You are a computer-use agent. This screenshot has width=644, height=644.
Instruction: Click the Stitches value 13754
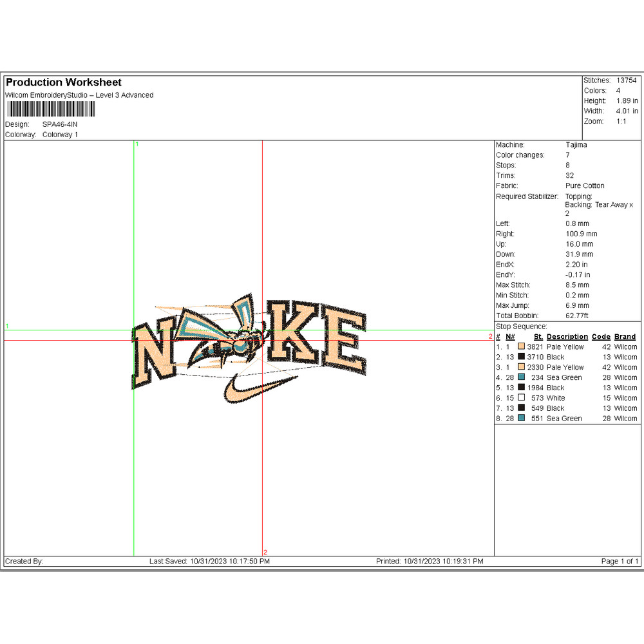(626, 80)
